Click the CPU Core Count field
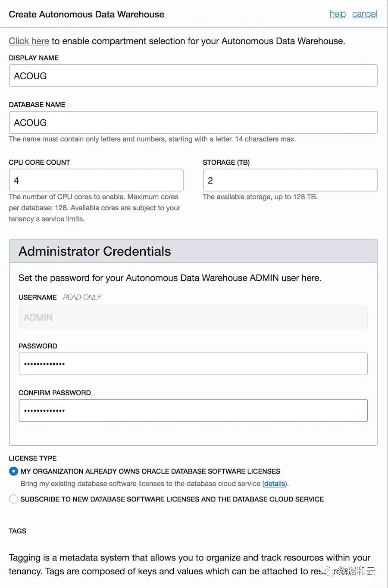 96,180
